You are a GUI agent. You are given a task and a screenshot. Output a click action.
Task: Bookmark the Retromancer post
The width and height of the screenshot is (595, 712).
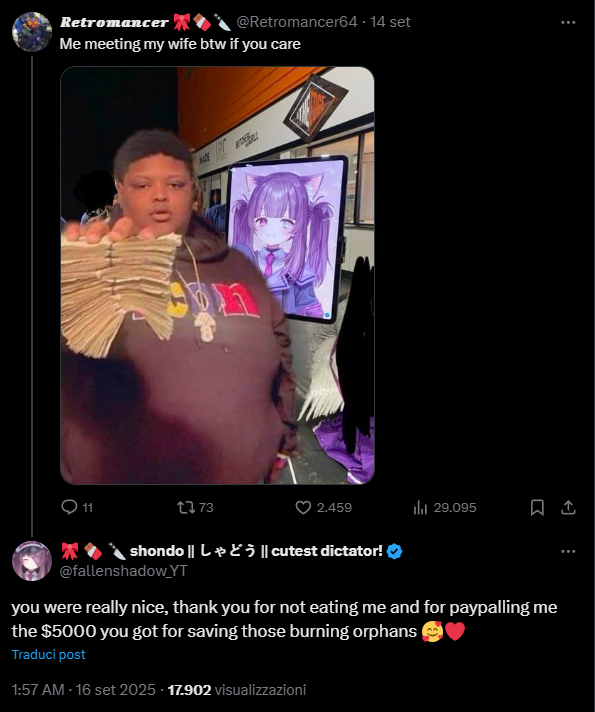tap(537, 507)
